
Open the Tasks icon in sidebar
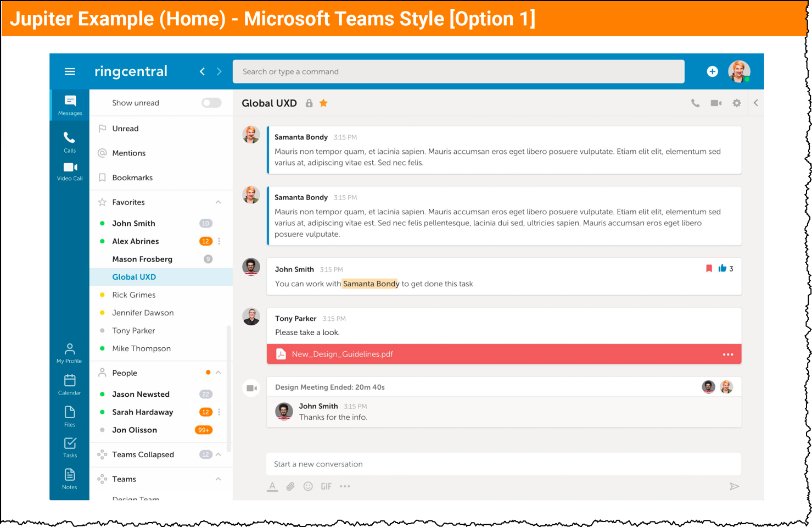click(70, 447)
